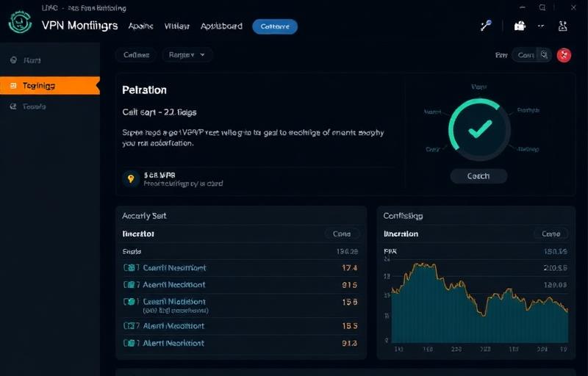588x376 pixels.
Task: Click the yellow location pin icon
Action: (132, 178)
